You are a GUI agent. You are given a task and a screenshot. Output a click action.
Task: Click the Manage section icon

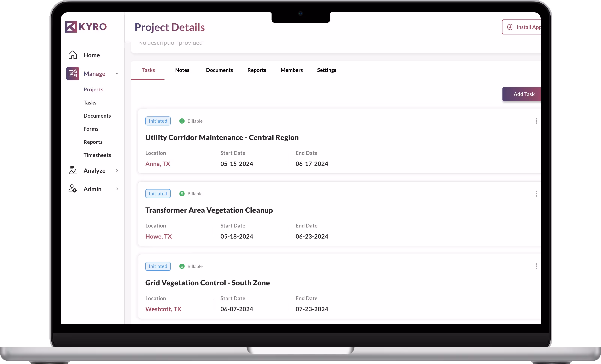click(x=73, y=74)
